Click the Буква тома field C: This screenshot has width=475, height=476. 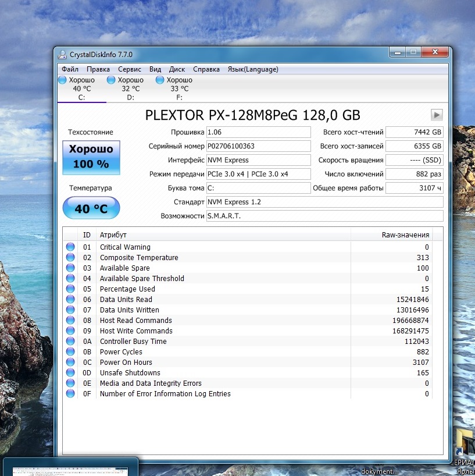coord(258,188)
